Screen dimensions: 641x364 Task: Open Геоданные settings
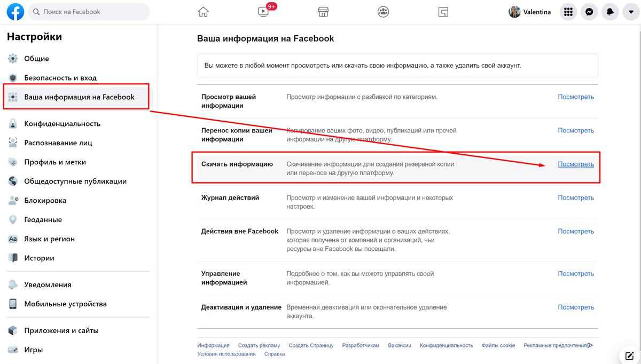point(43,220)
